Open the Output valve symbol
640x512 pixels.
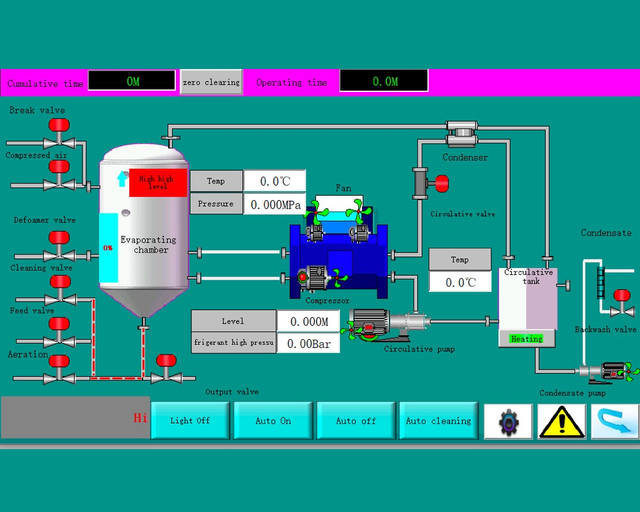click(166, 370)
